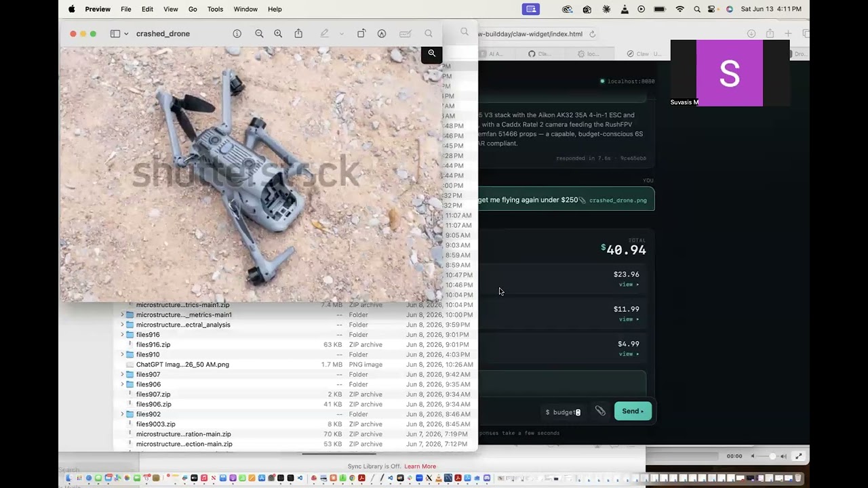Viewport: 868px width, 488px height.
Task: Expand the files906 folder
Action: click(123, 384)
